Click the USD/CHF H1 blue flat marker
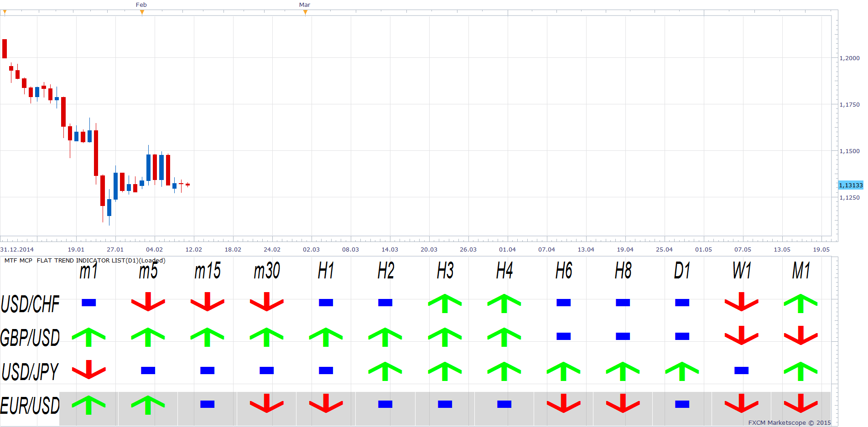Viewport: 868px width, 427px height. pos(326,303)
